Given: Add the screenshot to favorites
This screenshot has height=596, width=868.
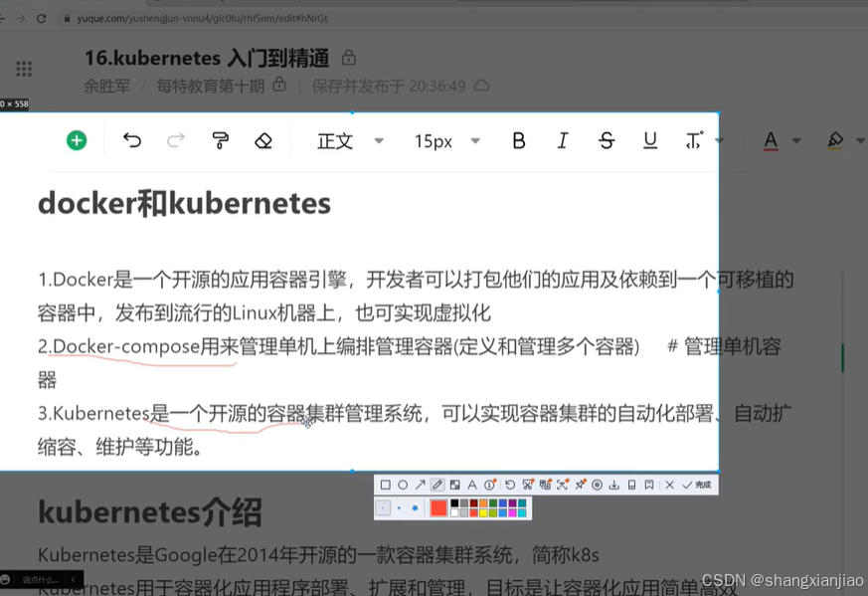Looking at the screenshot, I should click(x=649, y=485).
